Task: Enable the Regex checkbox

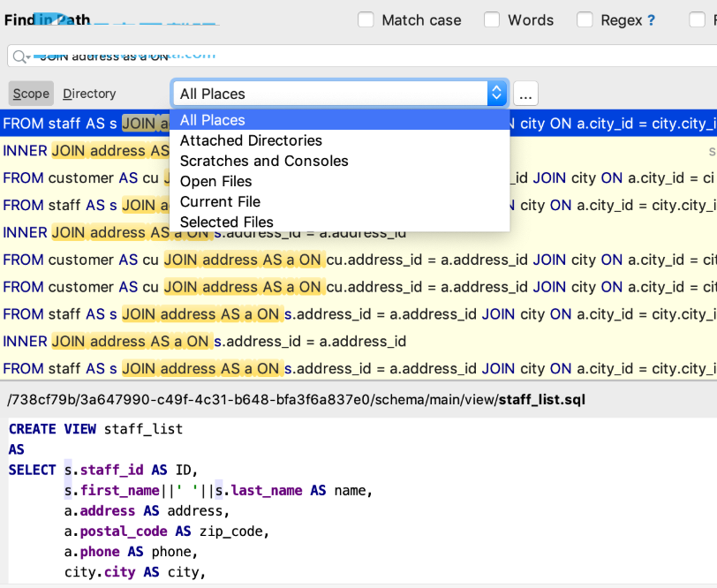Action: [585, 20]
